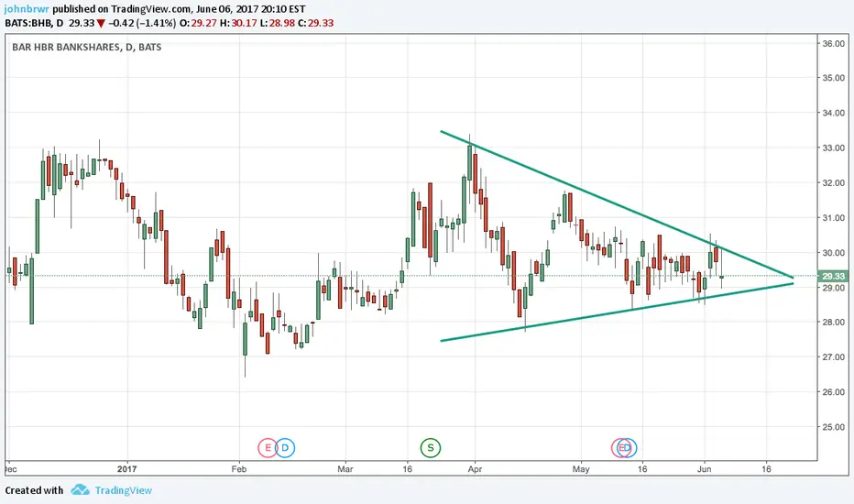Viewport: 854px width, 504px height.
Task: Open the johnbrwr author link
Action: click(x=27, y=9)
